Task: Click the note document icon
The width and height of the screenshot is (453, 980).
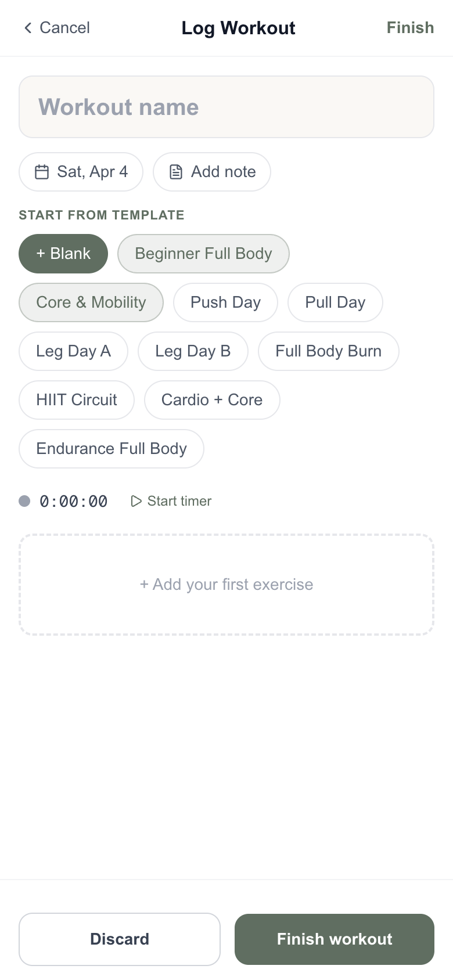Action: pos(175,172)
